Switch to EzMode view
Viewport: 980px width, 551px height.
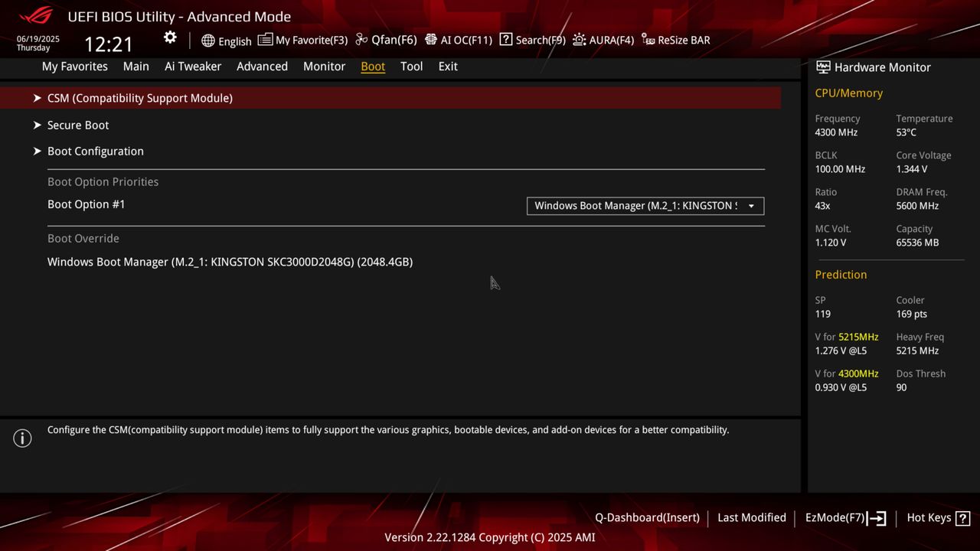(x=835, y=517)
